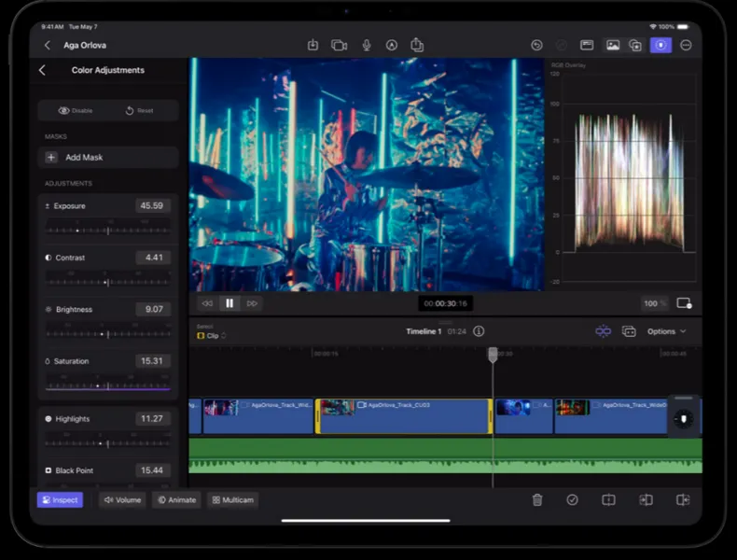The image size is (737, 560).
Task: Click the timecode 00:00:30:16 display
Action: [x=446, y=303]
